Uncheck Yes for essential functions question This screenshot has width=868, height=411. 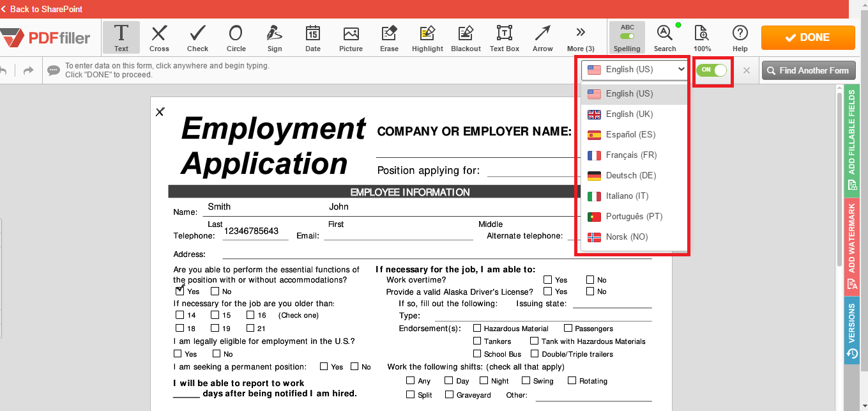tap(179, 291)
